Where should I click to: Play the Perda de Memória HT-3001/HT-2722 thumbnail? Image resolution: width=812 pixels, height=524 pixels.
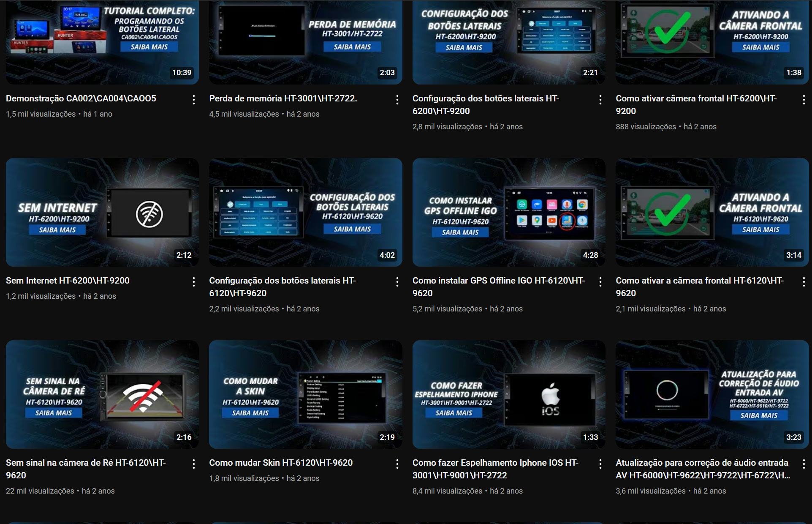tap(306, 42)
